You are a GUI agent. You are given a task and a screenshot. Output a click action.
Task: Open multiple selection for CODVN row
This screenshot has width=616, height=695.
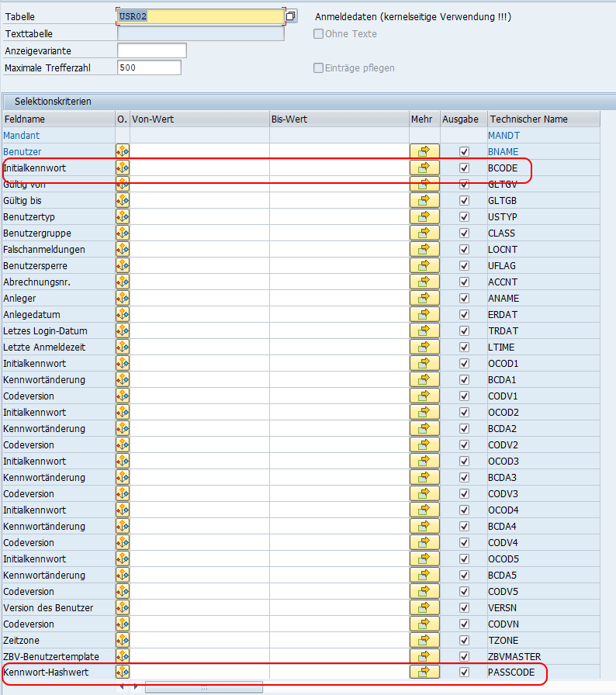point(424,624)
